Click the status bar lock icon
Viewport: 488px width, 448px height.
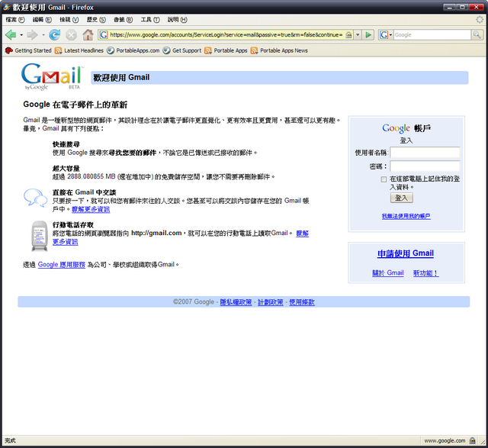click(x=473, y=440)
